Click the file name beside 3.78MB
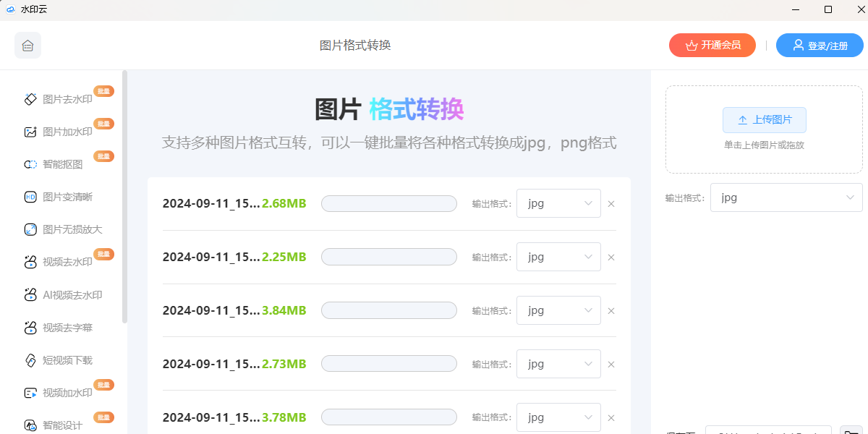This screenshot has height=434, width=868. tap(211, 417)
